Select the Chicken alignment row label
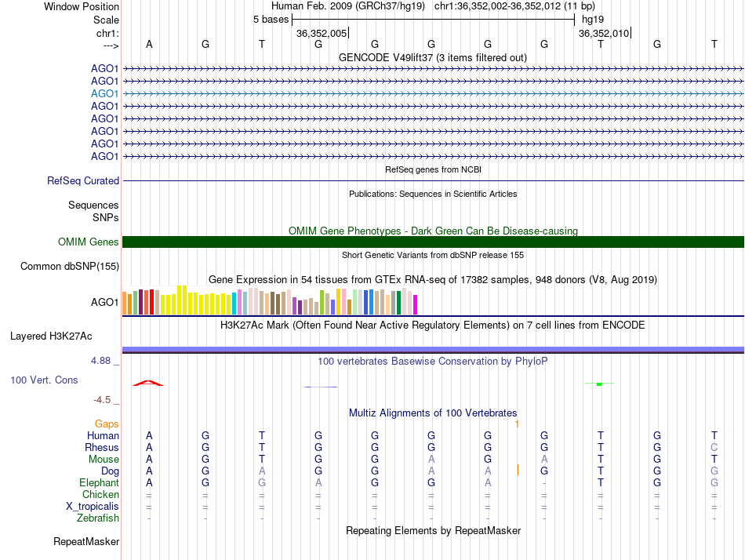 point(100,494)
